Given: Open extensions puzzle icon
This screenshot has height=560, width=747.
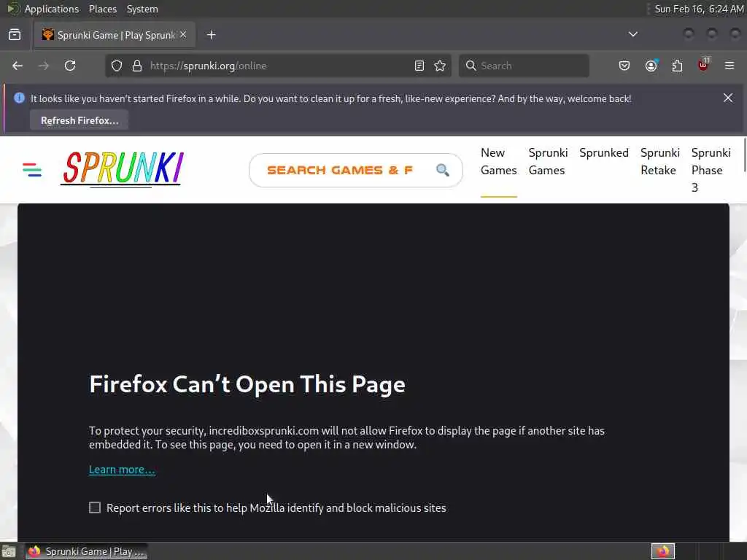Looking at the screenshot, I should coord(677,66).
